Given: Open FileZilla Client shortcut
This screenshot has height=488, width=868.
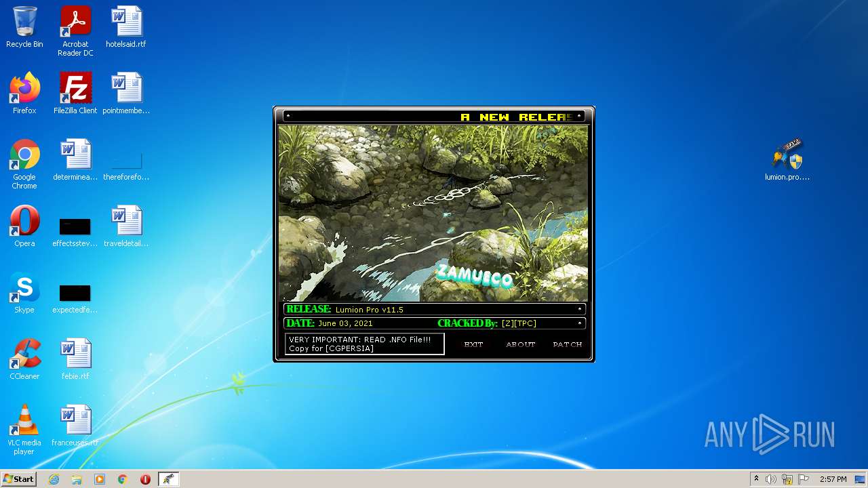Looking at the screenshot, I should tap(75, 94).
